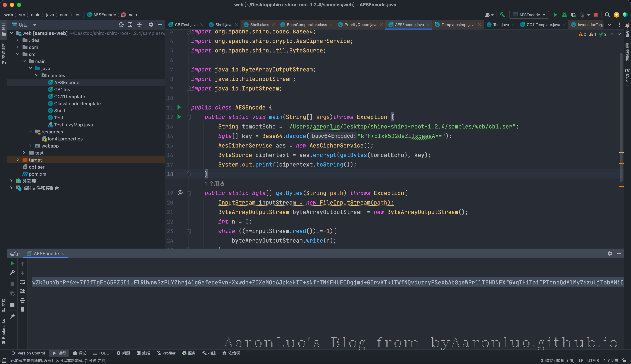Expand the 外部库 node

click(11, 180)
